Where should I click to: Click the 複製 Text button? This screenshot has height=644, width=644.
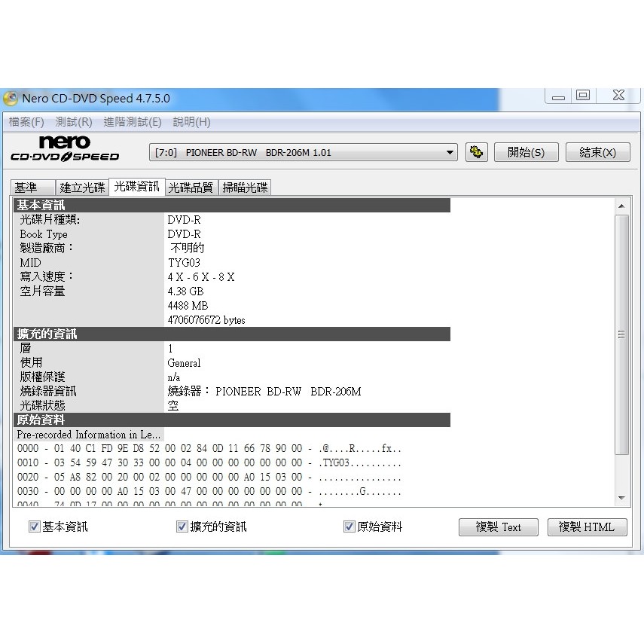498,527
